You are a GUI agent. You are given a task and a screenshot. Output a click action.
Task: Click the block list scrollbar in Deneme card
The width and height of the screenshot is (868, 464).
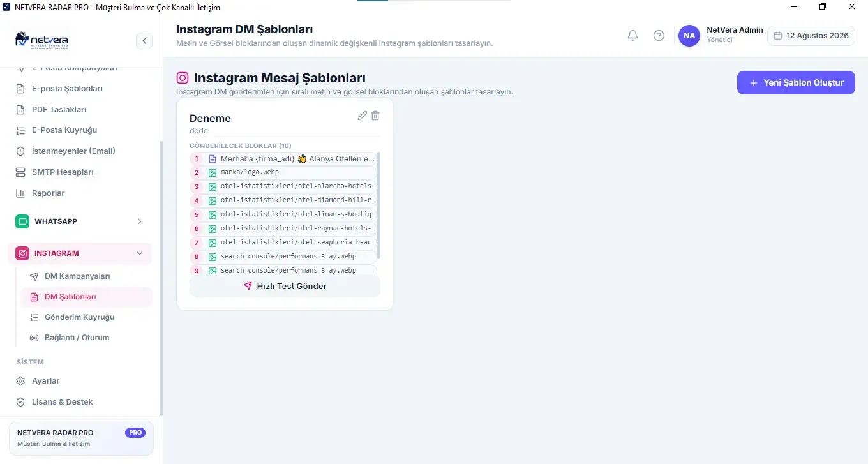[379, 206]
